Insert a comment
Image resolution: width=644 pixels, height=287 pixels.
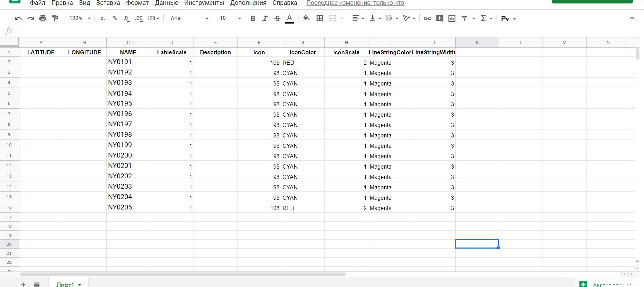[440, 18]
